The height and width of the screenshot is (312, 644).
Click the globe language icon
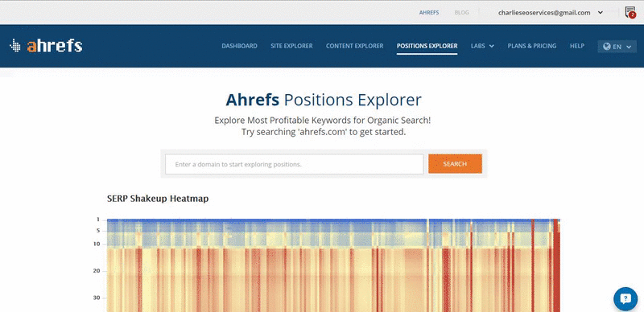pyautogui.click(x=607, y=47)
